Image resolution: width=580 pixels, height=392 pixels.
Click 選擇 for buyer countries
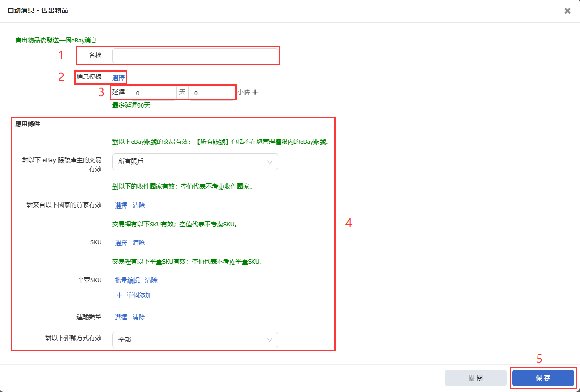tap(121, 205)
